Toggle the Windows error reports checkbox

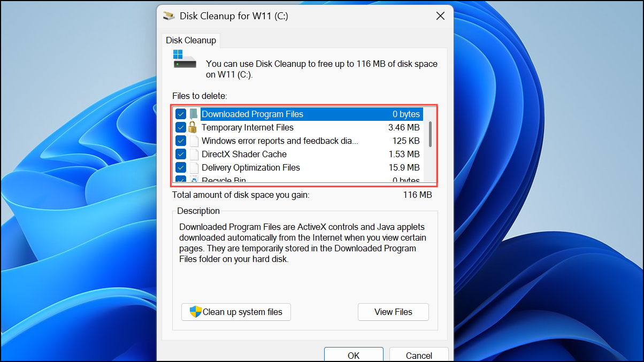181,141
